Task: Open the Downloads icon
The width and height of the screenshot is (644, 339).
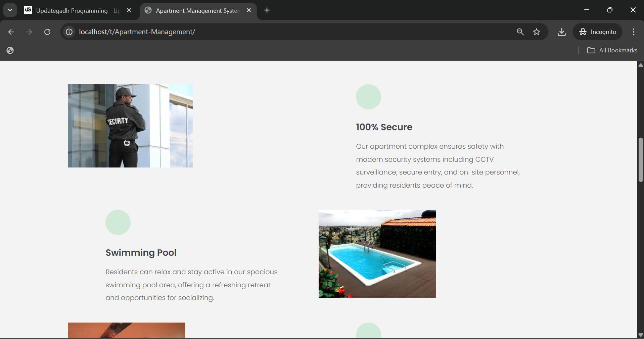Action: [x=561, y=32]
